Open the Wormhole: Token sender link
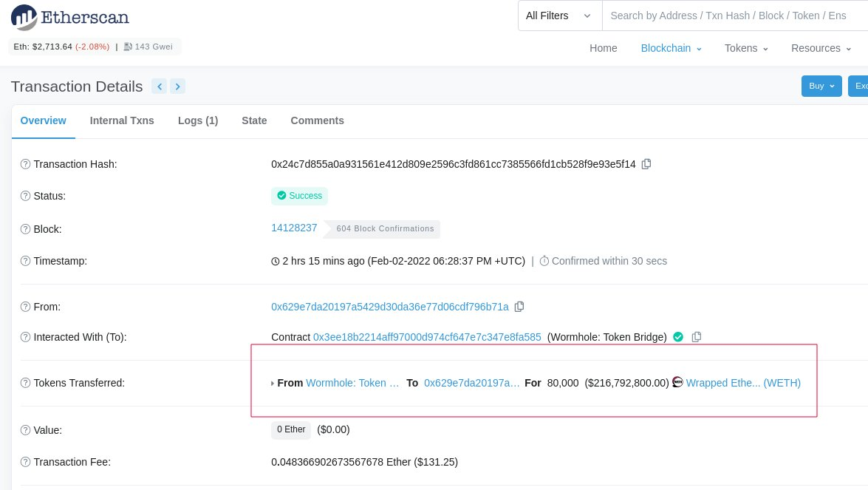The width and height of the screenshot is (868, 490). (x=352, y=383)
